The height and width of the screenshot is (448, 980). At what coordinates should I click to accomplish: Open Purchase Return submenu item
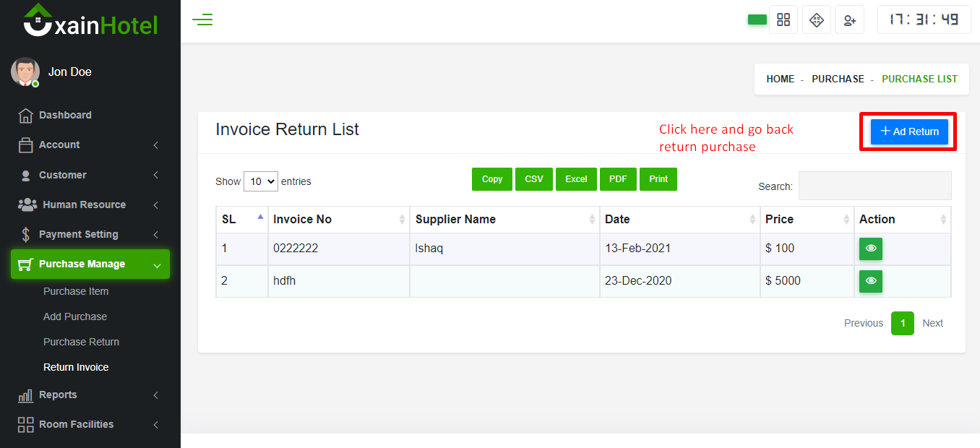click(x=81, y=342)
